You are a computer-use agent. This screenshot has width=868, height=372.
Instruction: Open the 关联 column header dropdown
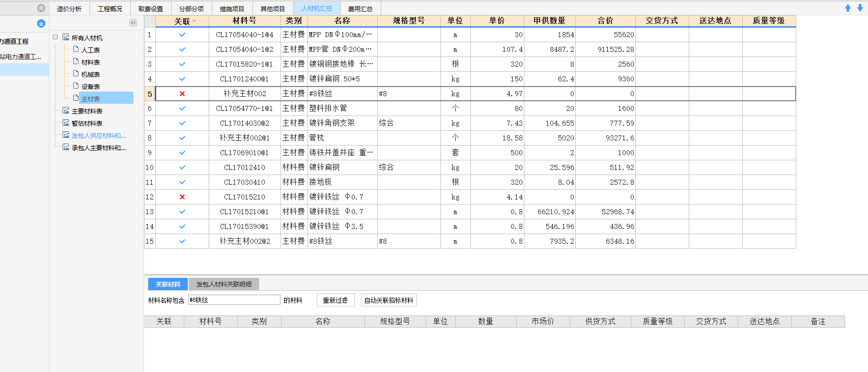pos(194,21)
